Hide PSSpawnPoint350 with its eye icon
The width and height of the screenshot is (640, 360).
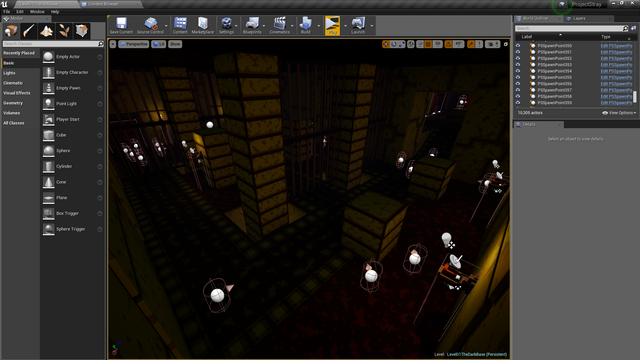[518, 46]
